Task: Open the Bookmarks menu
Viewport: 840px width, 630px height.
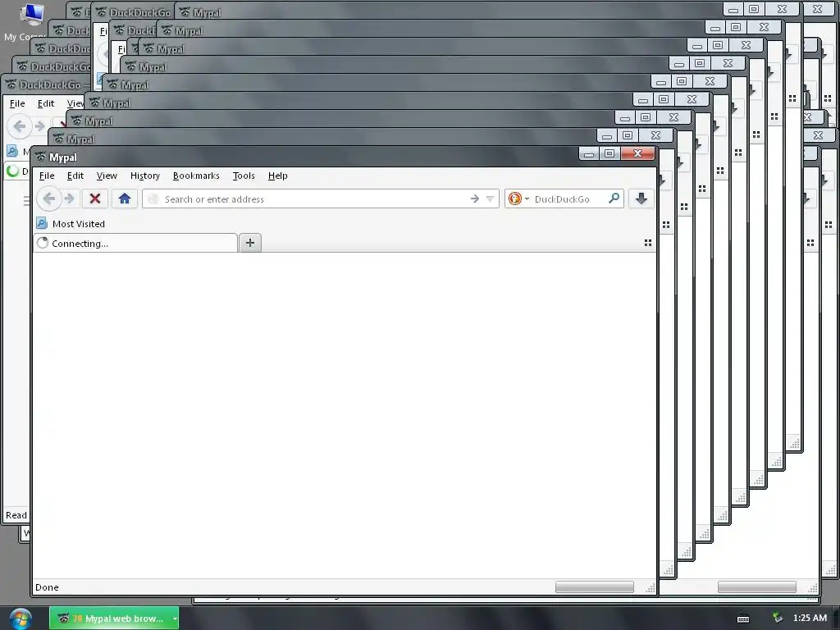Action: [x=196, y=176]
